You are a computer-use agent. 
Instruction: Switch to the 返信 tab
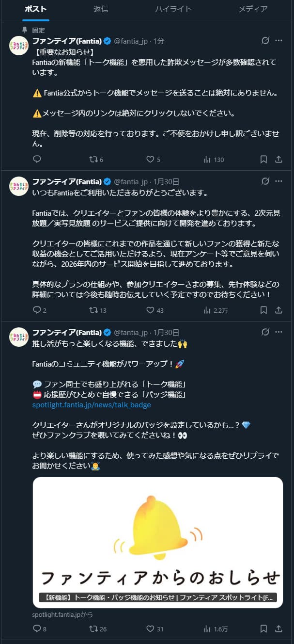point(101,9)
